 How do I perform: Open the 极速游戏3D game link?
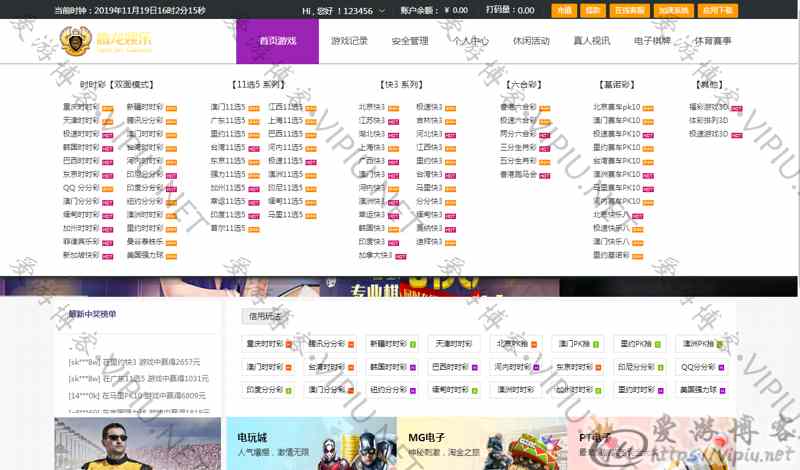[708, 134]
